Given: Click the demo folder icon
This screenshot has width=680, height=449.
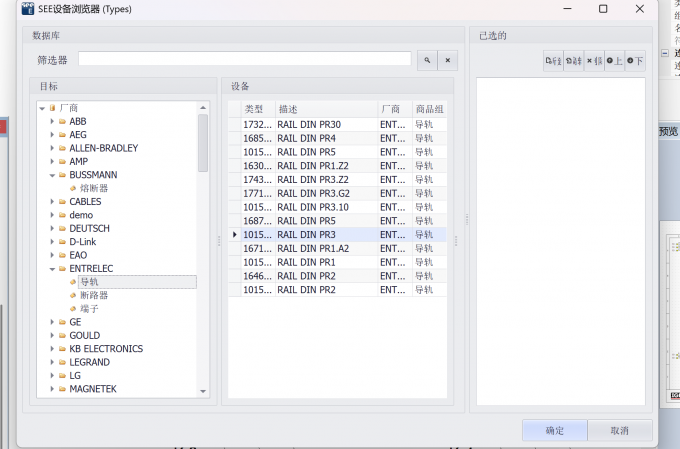Looking at the screenshot, I should tap(62, 215).
